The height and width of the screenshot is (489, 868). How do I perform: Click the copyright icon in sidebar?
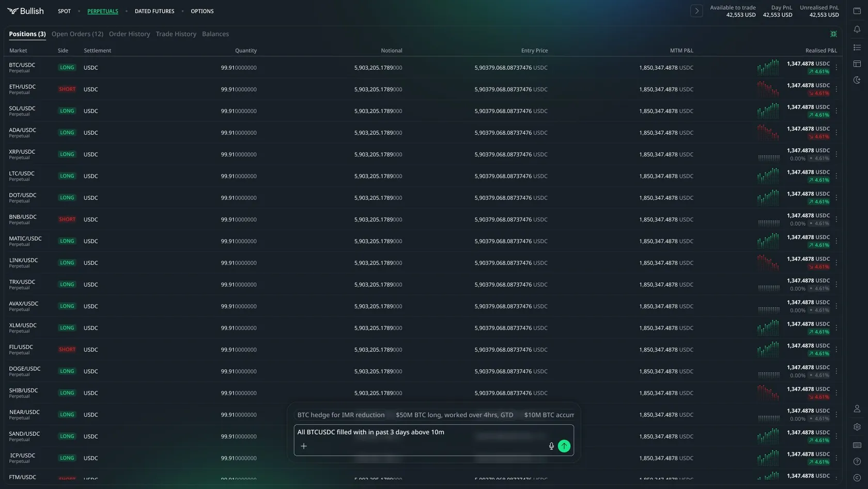pyautogui.click(x=857, y=478)
